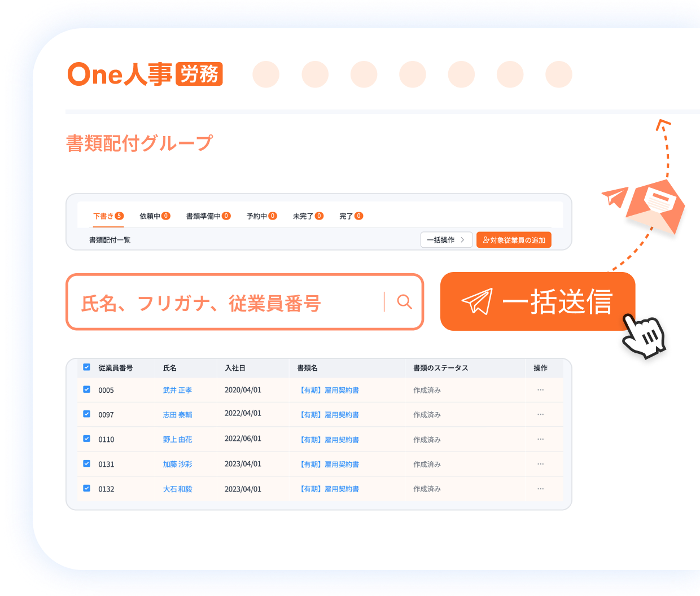Image resolution: width=700 pixels, height=596 pixels.
Task: Click the 従業員番号 column header
Action: click(116, 368)
